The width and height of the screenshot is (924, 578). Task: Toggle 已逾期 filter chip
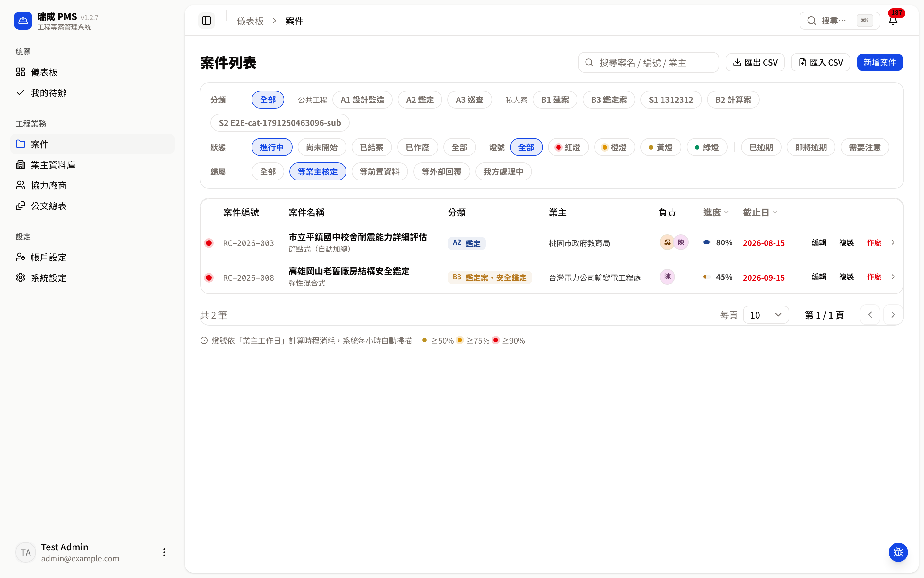(x=761, y=147)
